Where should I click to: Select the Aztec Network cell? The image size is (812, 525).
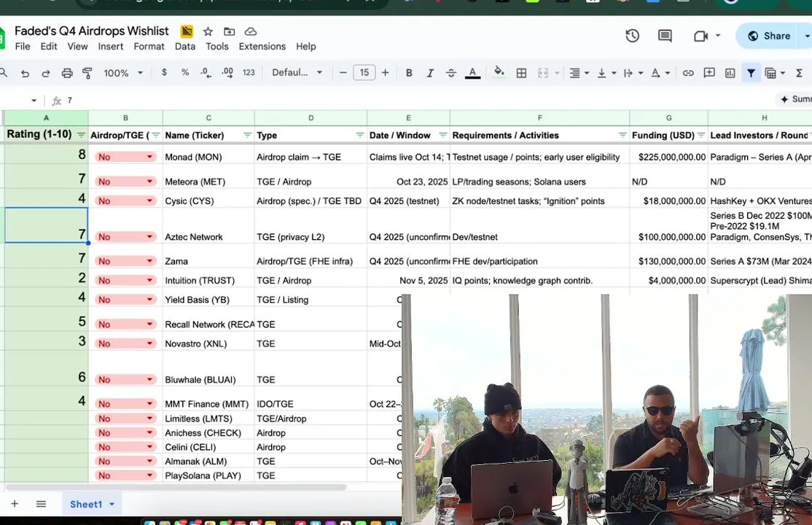208,225
